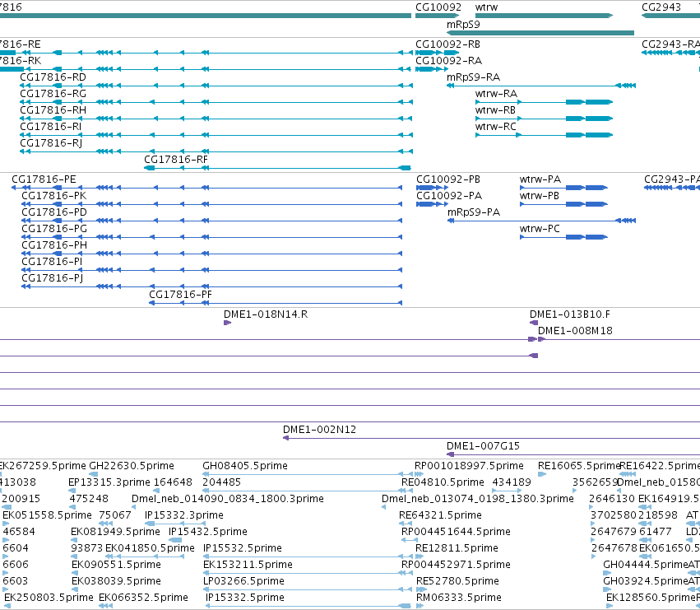This screenshot has height=610, width=700.
Task: Select the DME1-007G15 BAC label
Action: point(483,446)
